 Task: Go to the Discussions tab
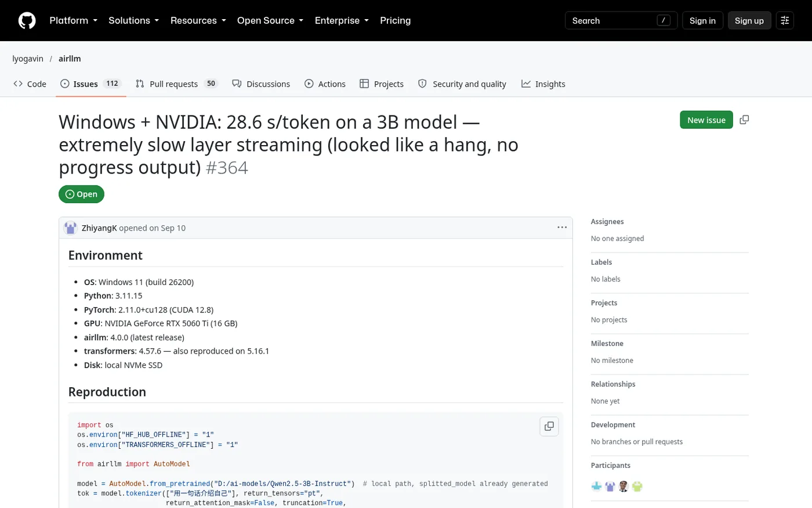(261, 84)
